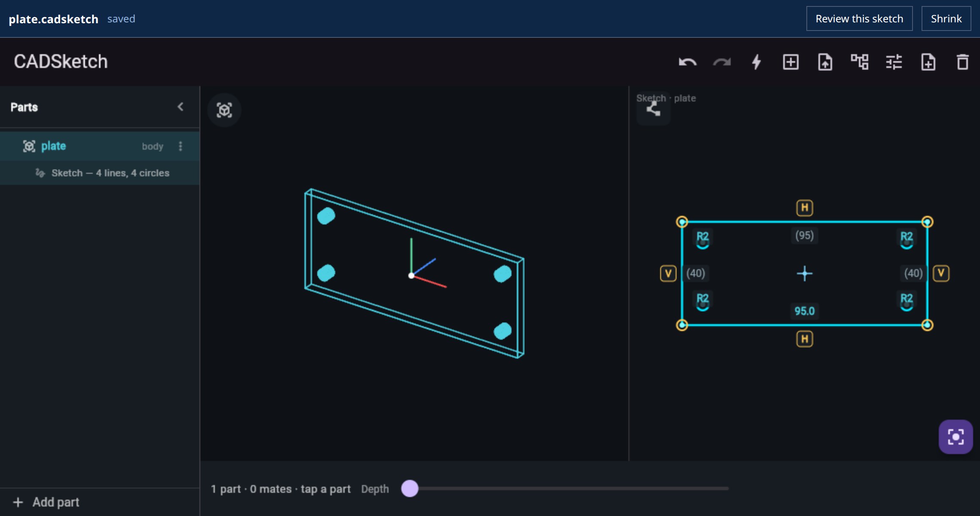Click the lightning bolt icon
Screen dimensions: 980x516
pos(756,62)
